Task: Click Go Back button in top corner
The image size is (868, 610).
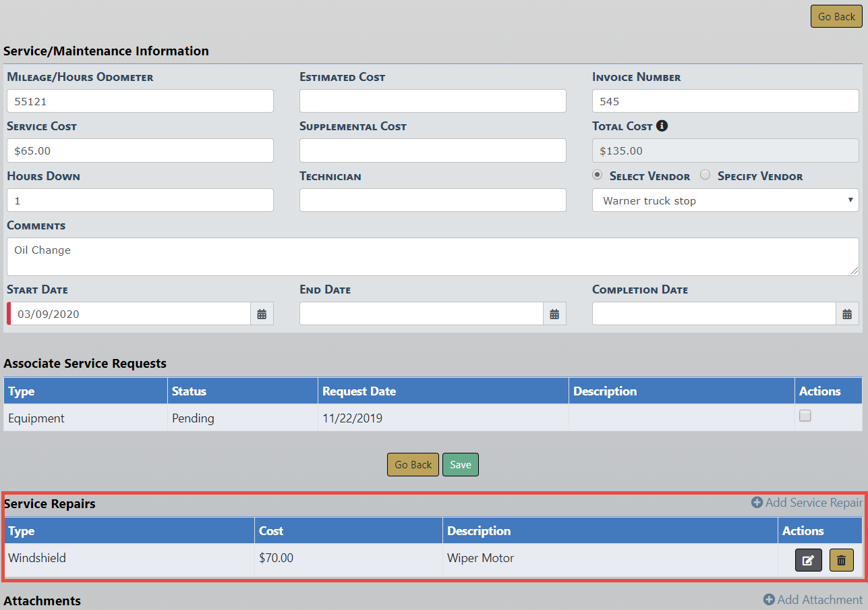Action: (836, 17)
